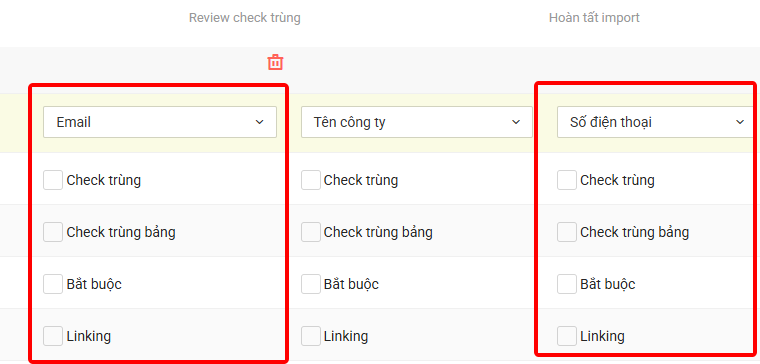Enable Linking for Tên công ty
Viewport: 760px width, 364px height.
pos(311,336)
